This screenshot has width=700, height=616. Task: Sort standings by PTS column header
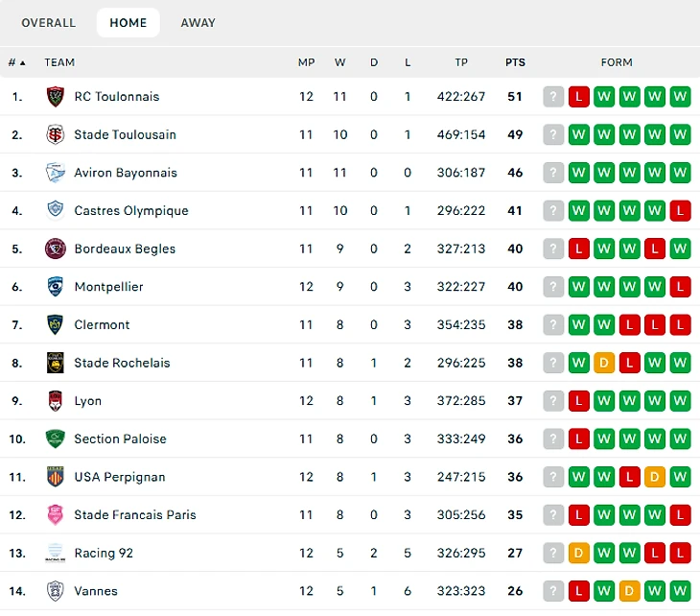(x=515, y=62)
